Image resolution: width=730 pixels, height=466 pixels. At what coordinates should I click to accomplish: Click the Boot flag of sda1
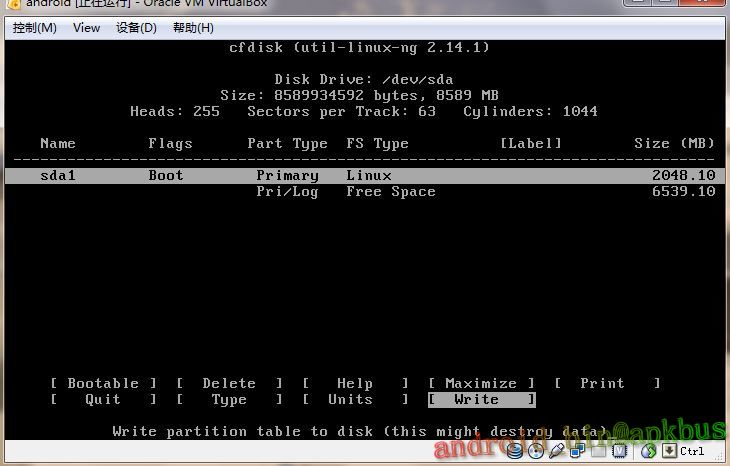(x=166, y=176)
